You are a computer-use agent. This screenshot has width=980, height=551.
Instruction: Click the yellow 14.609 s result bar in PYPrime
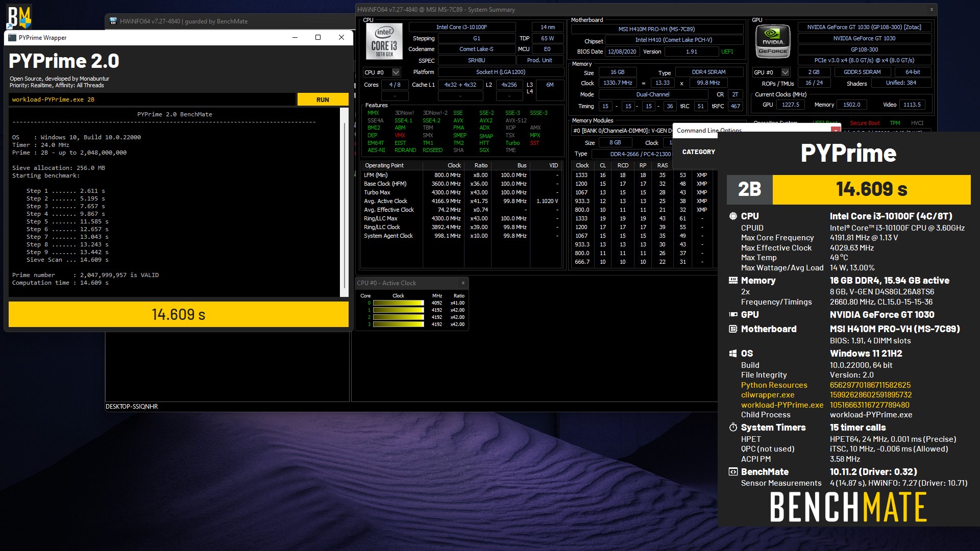tap(178, 314)
